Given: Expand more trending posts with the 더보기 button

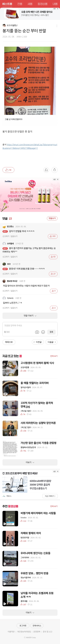Looking at the screenshot, I should (x=30, y=462).
